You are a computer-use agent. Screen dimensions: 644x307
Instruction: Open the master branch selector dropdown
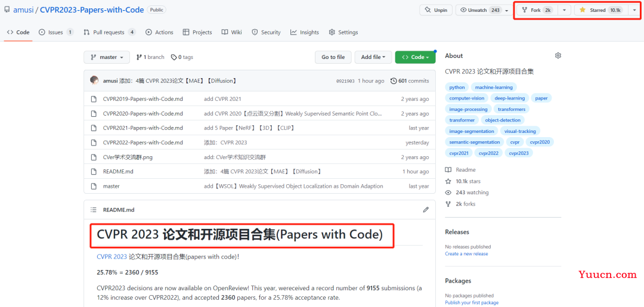(x=107, y=57)
